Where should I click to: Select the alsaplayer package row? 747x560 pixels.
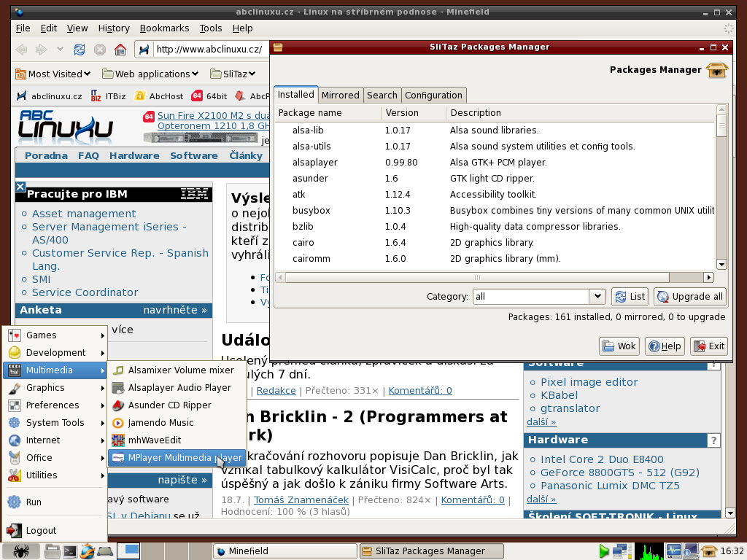click(x=495, y=163)
